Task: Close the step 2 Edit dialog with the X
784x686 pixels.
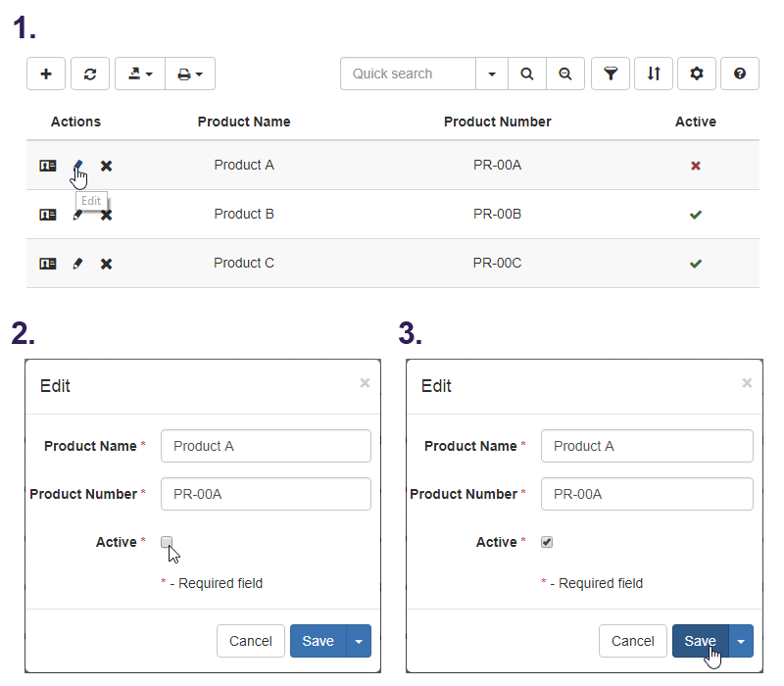Action: tap(365, 383)
